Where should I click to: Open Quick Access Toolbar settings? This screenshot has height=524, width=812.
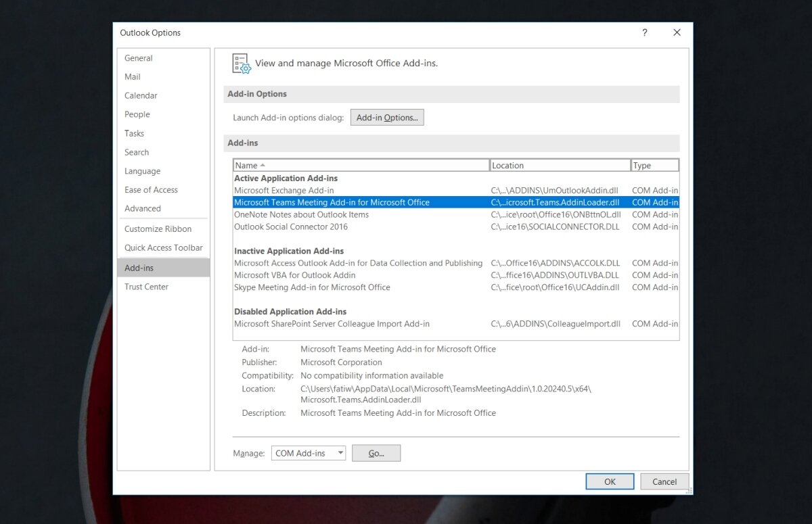[x=163, y=248]
